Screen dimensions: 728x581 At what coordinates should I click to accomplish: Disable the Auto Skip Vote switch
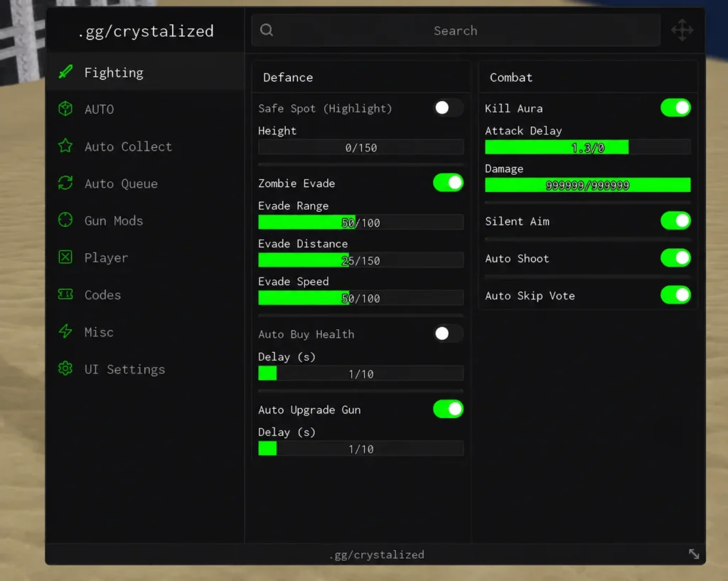tap(675, 295)
